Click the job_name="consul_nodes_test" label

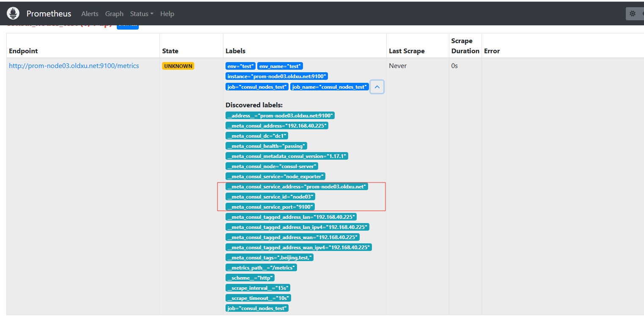(329, 87)
